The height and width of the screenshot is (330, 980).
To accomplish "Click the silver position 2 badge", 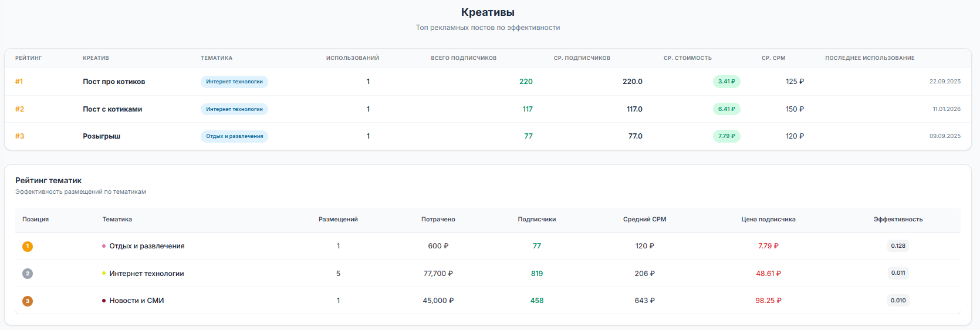I will [x=28, y=274].
